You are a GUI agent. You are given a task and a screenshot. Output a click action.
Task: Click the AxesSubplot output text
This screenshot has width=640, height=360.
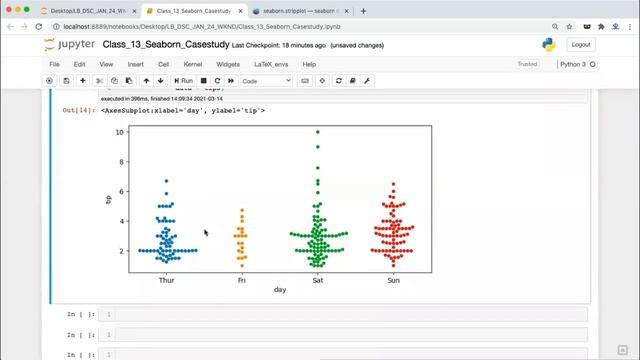(x=183, y=110)
